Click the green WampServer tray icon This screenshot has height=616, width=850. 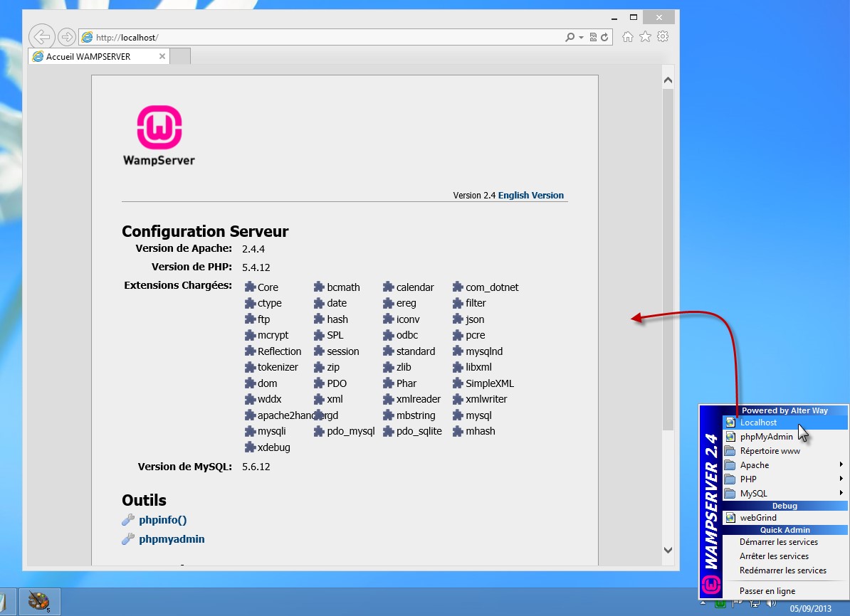tap(720, 604)
